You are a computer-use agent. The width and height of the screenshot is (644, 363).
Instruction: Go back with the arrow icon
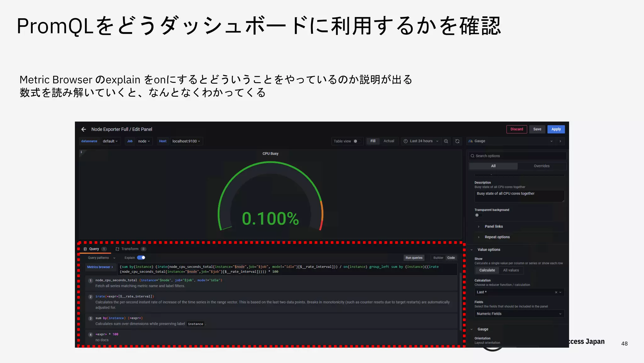84,129
